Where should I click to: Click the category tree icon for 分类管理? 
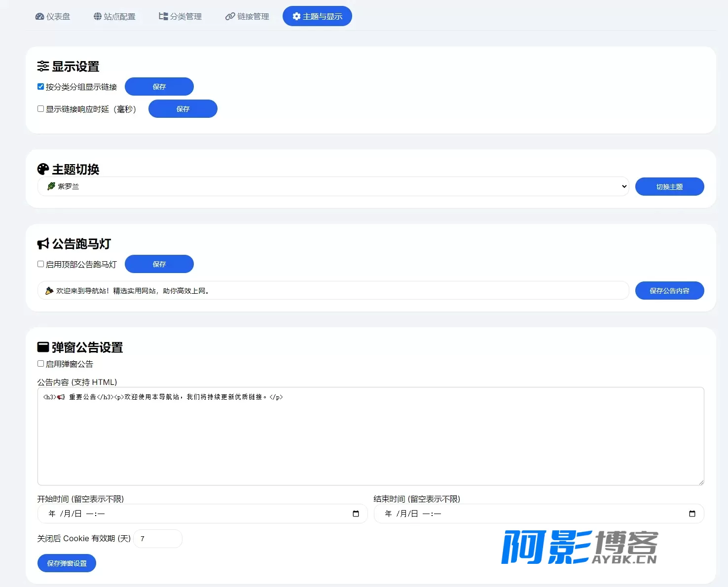[x=163, y=16]
